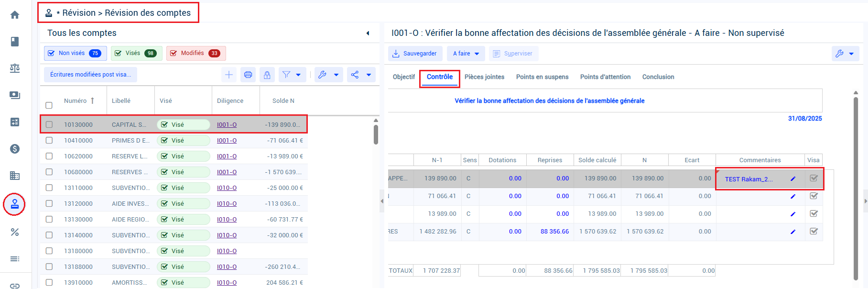Click the accounts list scrollbar thumb
This screenshot has height=289, width=868.
click(x=376, y=134)
